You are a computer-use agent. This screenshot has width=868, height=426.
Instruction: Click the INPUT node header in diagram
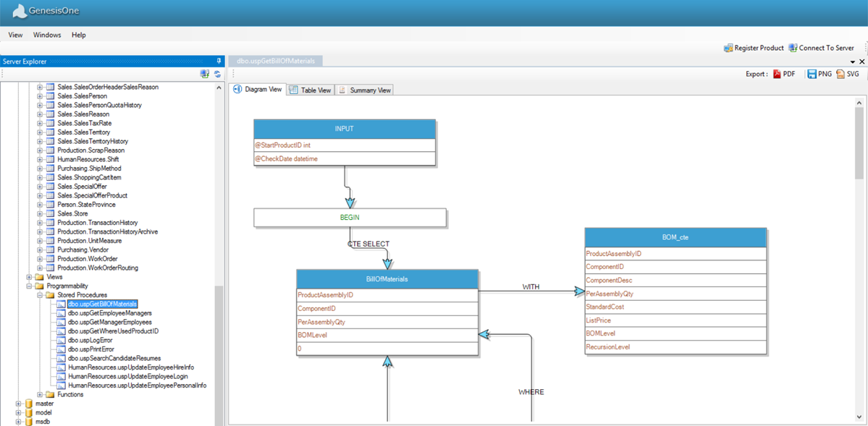(345, 129)
